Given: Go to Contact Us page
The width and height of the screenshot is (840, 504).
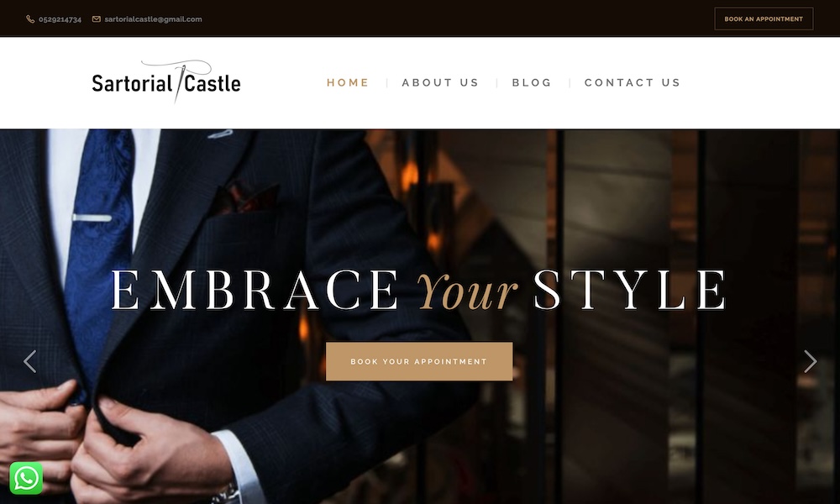Looking at the screenshot, I should [x=633, y=82].
